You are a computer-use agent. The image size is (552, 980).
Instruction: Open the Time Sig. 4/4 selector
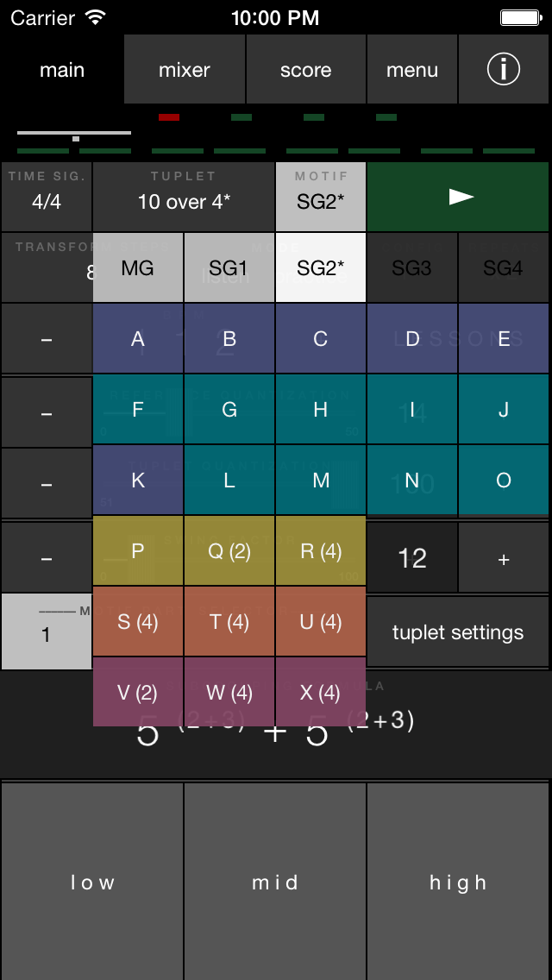tap(47, 197)
